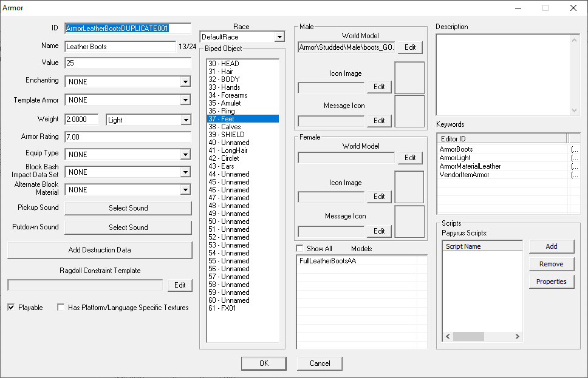Viewport: 588px width, 378px height.
Task: Click the Editor ID column header
Action: [x=502, y=138]
